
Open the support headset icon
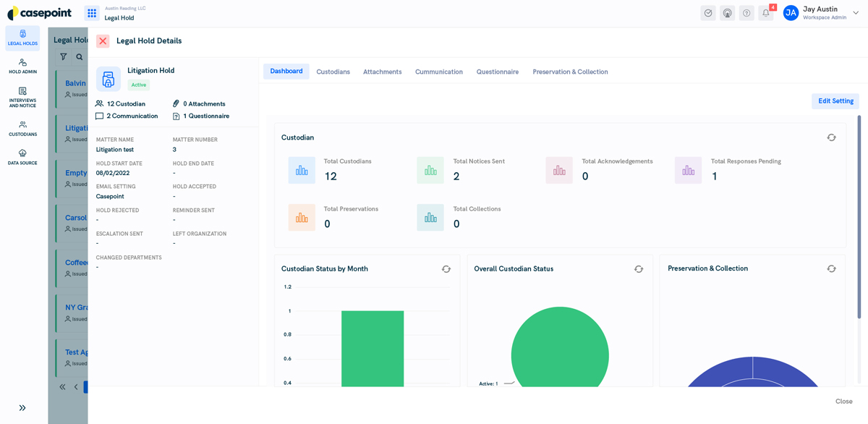coord(727,13)
